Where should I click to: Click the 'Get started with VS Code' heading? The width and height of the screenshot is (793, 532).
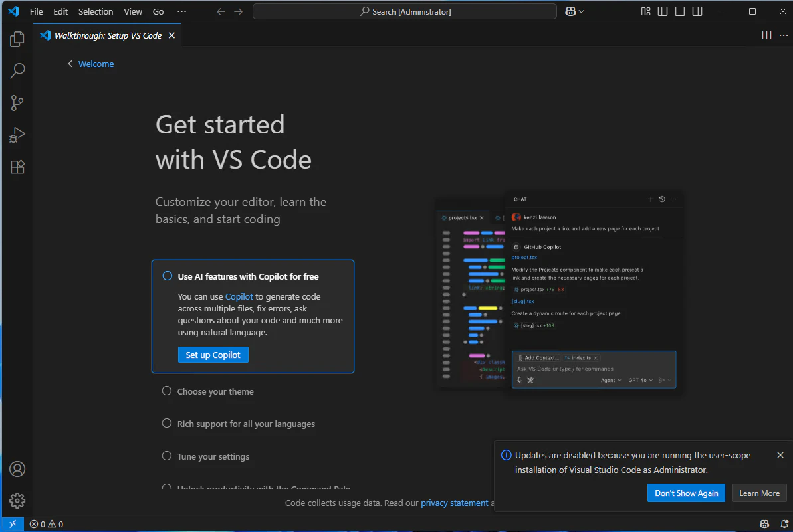(x=233, y=142)
